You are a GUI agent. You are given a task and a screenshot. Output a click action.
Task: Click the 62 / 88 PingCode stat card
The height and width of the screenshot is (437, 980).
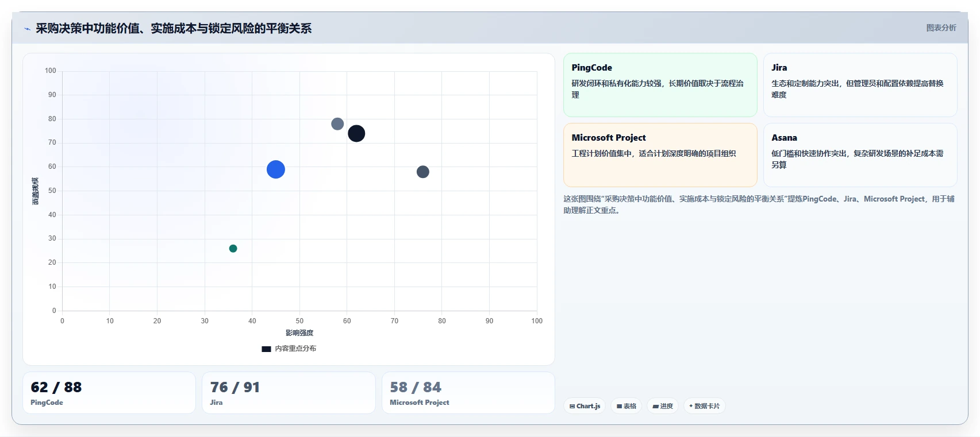pos(109,393)
